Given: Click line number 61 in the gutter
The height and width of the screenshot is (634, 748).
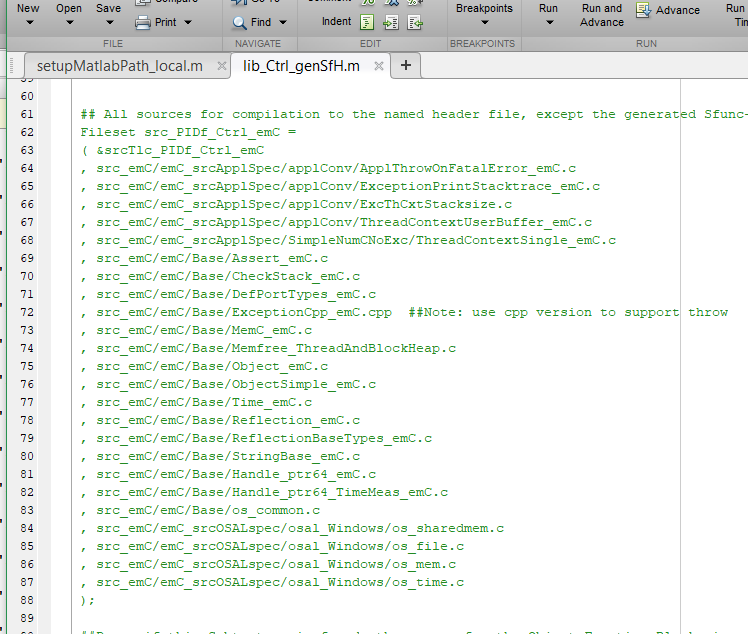Looking at the screenshot, I should pyautogui.click(x=27, y=114).
